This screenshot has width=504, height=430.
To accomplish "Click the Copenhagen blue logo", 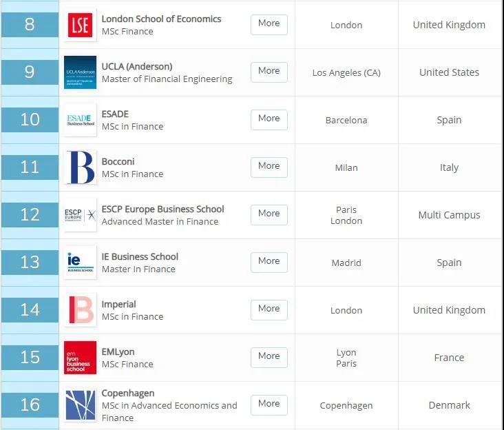I will click(80, 405).
